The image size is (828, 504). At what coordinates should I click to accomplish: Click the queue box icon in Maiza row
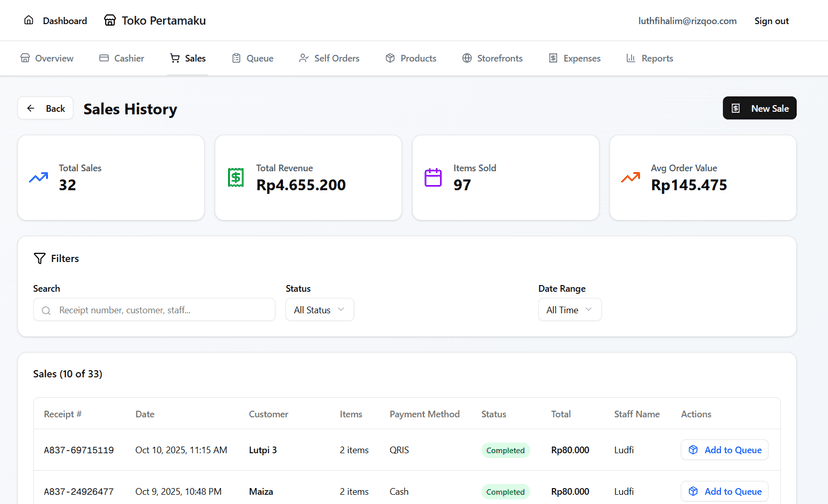(693, 491)
